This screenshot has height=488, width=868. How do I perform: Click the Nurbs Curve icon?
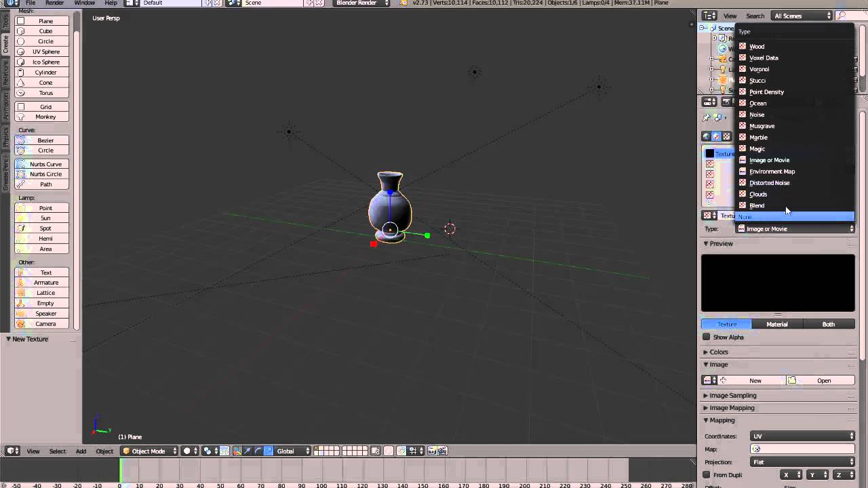[21, 164]
